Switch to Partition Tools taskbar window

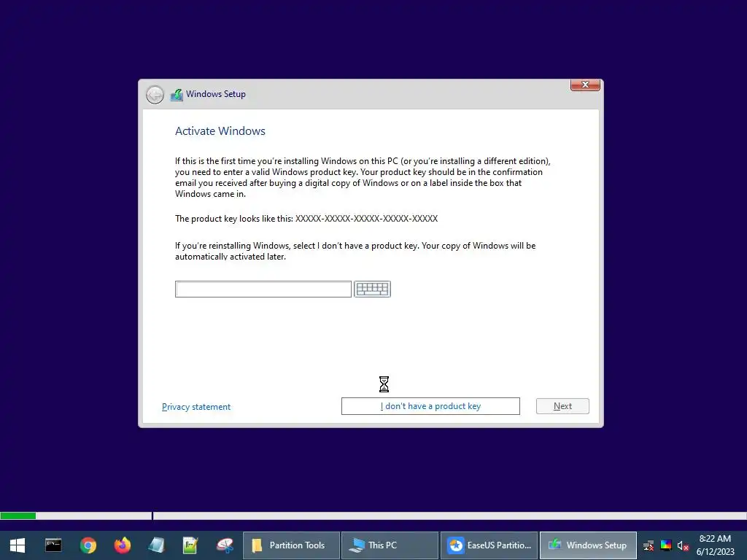pos(292,545)
